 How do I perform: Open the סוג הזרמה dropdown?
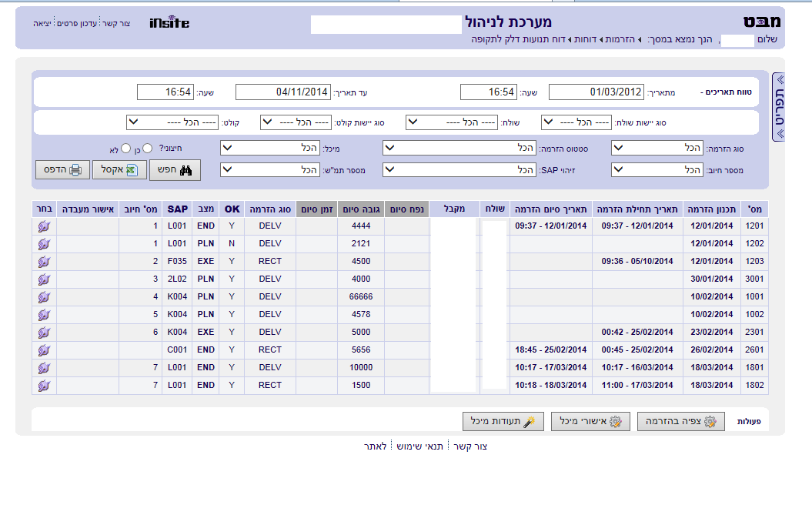(x=657, y=148)
